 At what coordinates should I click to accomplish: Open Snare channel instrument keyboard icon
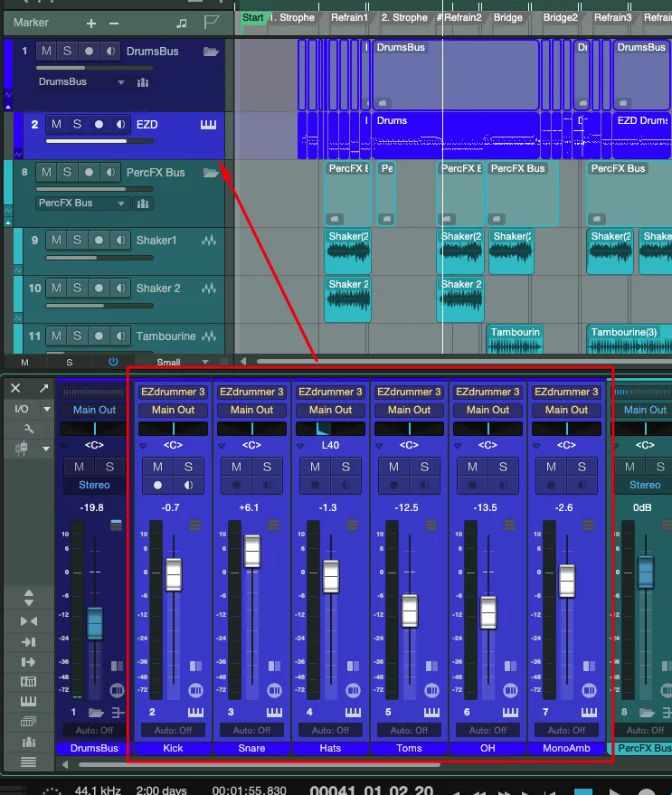[x=274, y=713]
